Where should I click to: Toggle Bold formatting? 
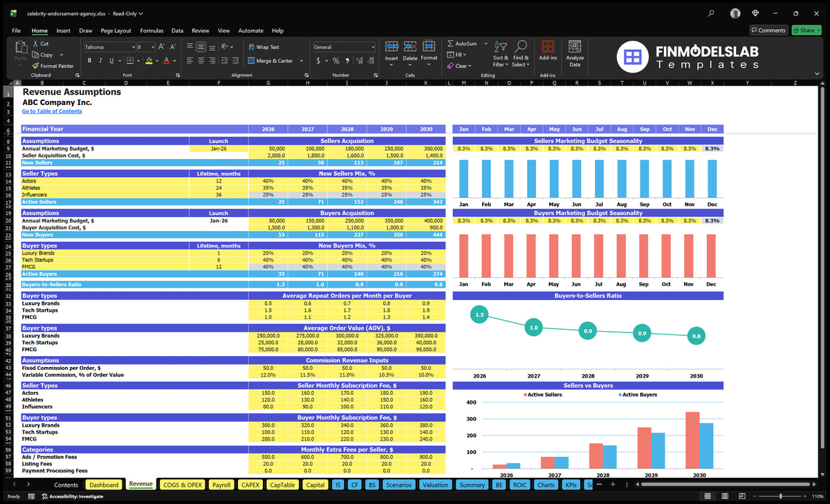tap(89, 61)
